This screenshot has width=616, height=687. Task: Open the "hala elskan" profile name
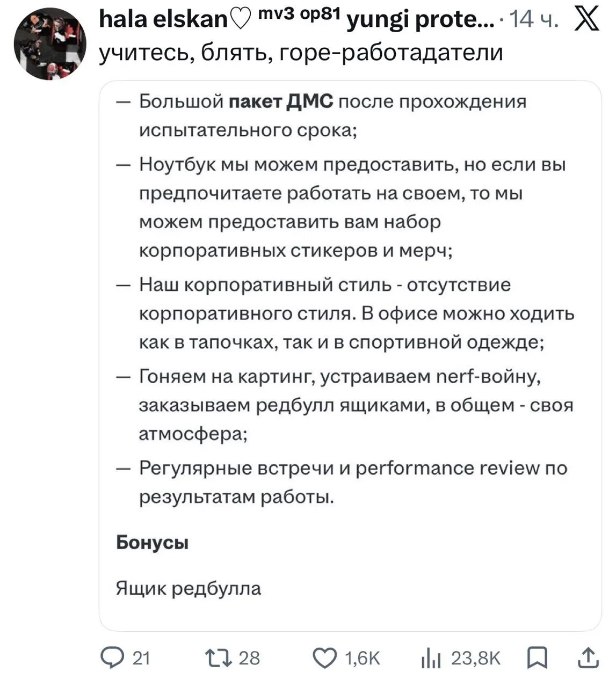click(x=163, y=20)
